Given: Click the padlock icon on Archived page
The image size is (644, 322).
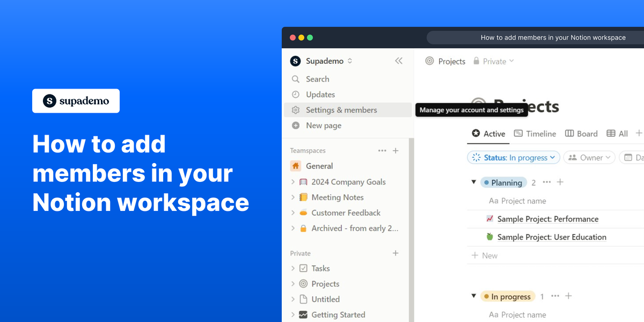Looking at the screenshot, I should (303, 228).
